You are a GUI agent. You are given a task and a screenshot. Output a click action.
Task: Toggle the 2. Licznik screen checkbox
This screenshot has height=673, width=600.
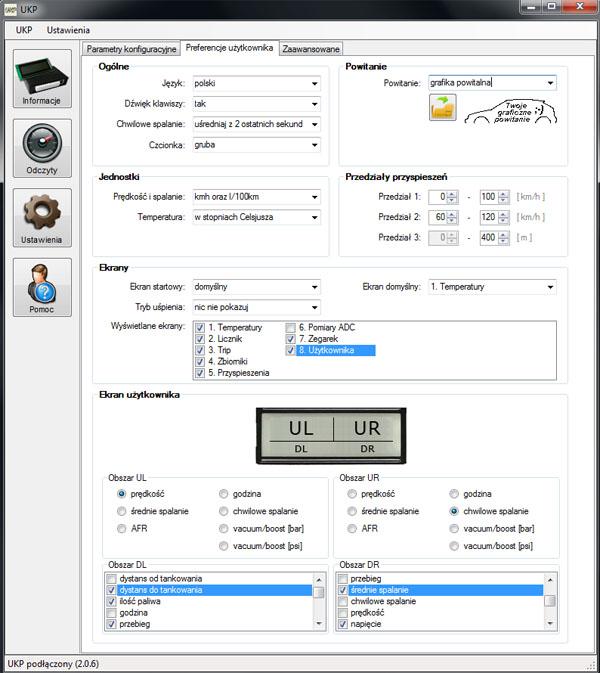(x=200, y=339)
